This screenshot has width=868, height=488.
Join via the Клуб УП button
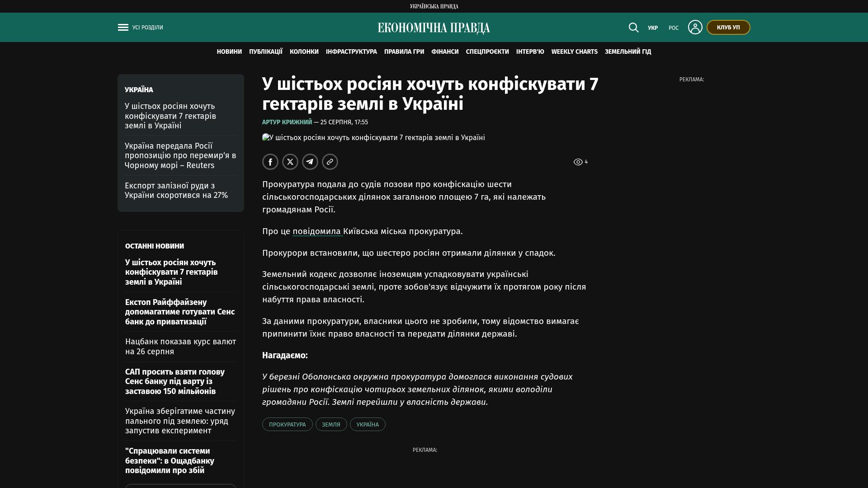(x=728, y=27)
